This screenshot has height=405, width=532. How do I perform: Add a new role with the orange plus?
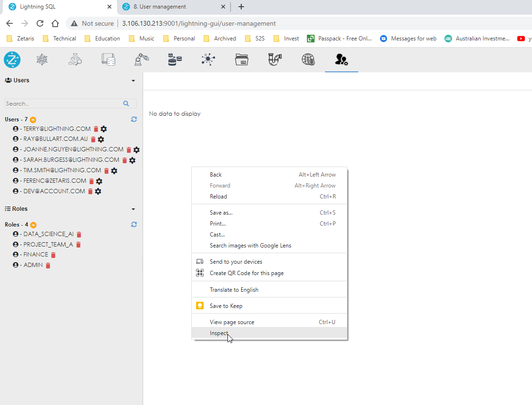click(33, 225)
